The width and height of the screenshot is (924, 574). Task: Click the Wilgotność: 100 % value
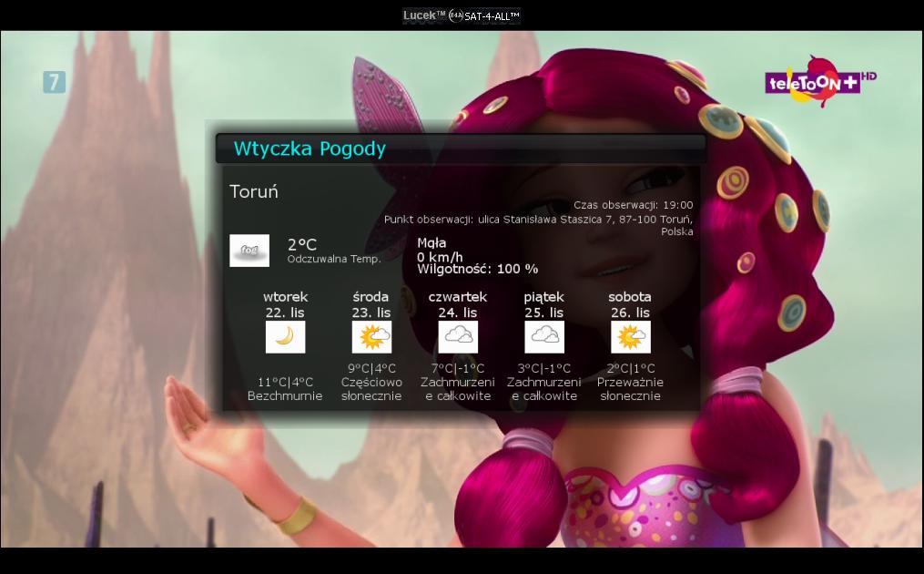477,269
